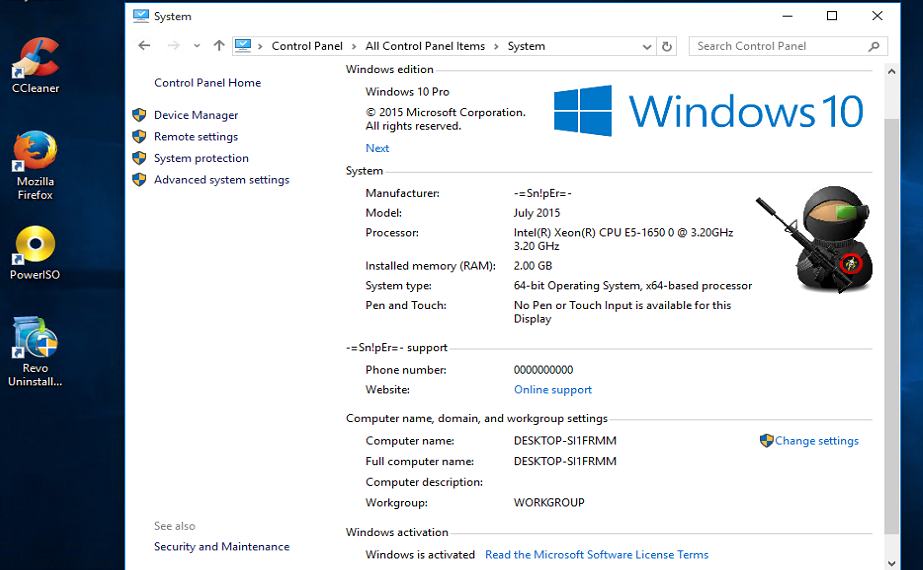Screen dimensions: 923x570
Task: Click the shield icon beside Device Manager
Action: pos(140,115)
